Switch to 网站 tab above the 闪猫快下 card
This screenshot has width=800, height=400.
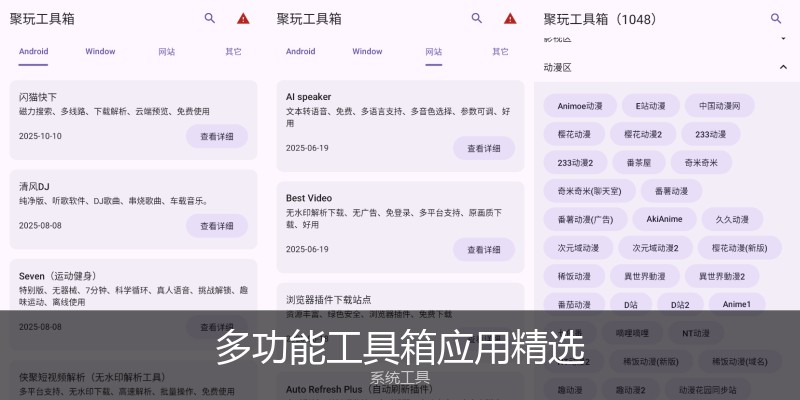click(167, 52)
